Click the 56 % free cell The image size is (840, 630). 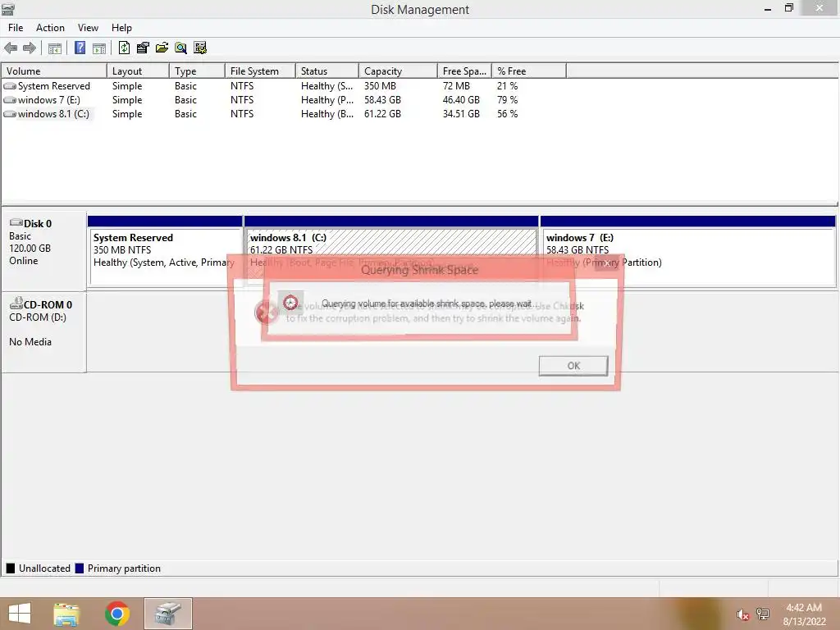pos(507,113)
